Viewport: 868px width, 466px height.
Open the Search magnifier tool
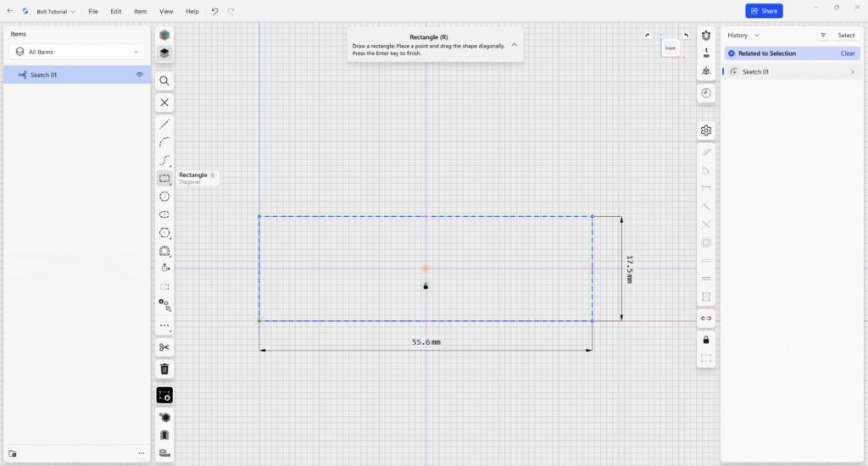(x=164, y=80)
